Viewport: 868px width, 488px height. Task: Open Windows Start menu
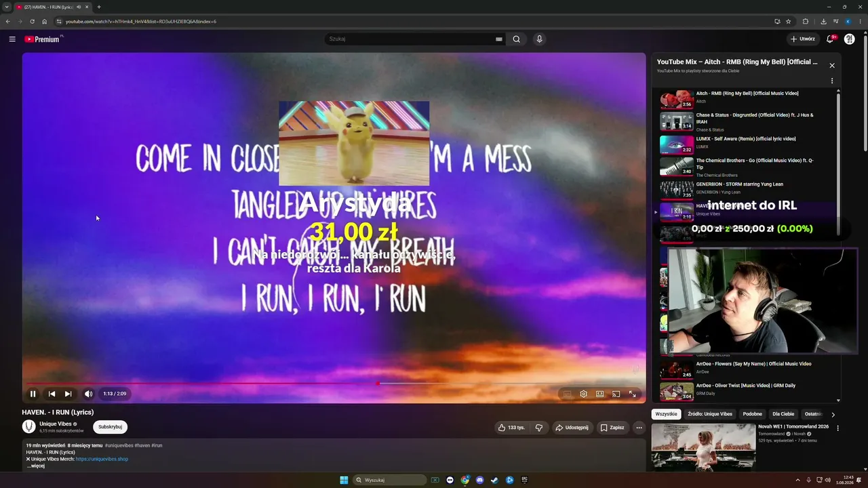(x=344, y=480)
